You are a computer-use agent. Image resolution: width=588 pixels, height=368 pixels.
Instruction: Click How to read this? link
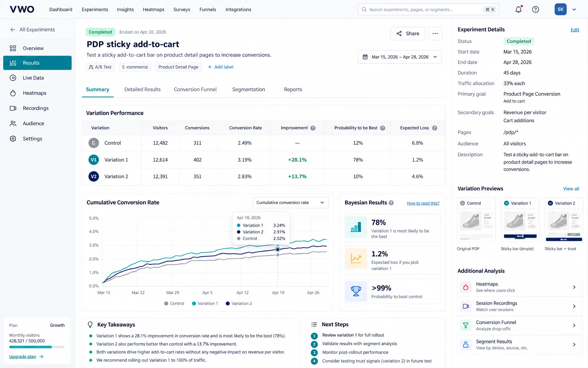point(423,203)
